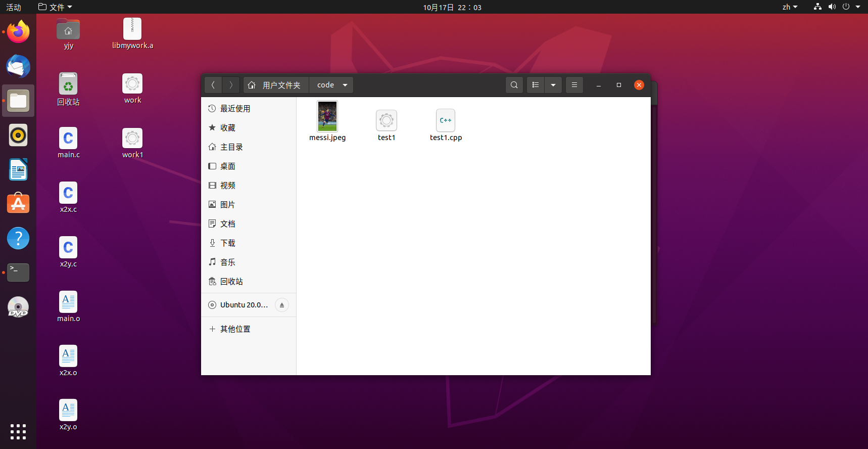Eject the Ubuntu 20.0 disc
Screen dimensions: 868x449
click(282, 305)
